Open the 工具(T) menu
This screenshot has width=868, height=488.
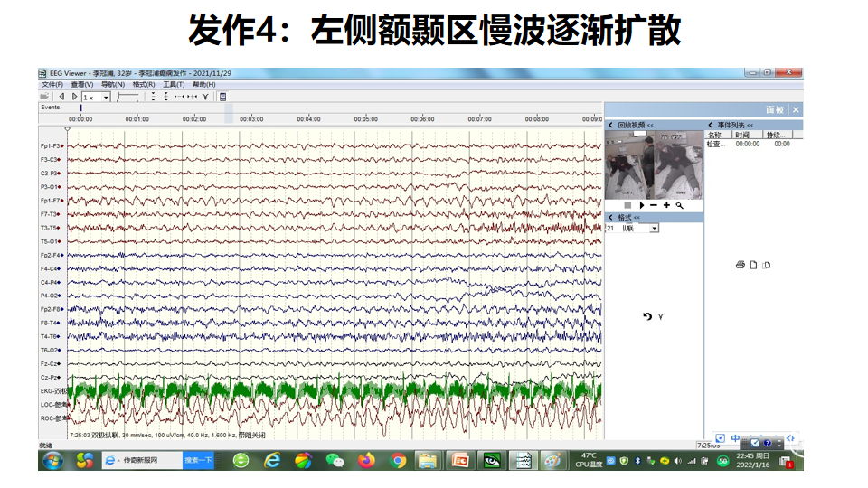(x=174, y=84)
